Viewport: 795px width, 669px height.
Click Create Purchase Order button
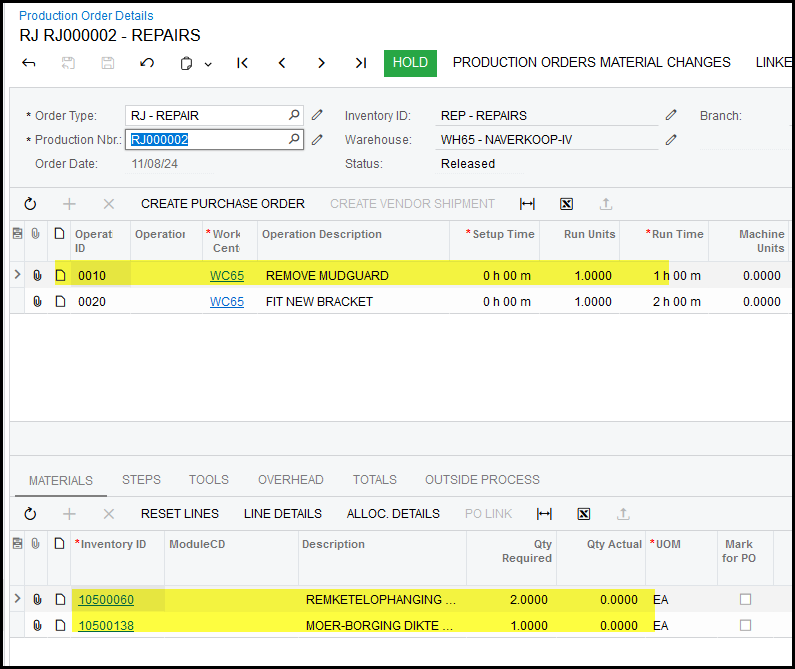(222, 204)
